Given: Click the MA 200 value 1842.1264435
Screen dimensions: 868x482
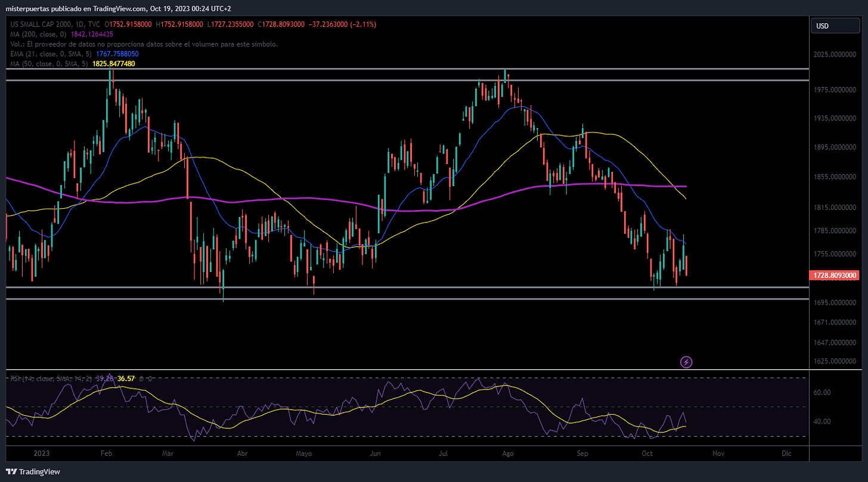Looking at the screenshot, I should (x=92, y=34).
